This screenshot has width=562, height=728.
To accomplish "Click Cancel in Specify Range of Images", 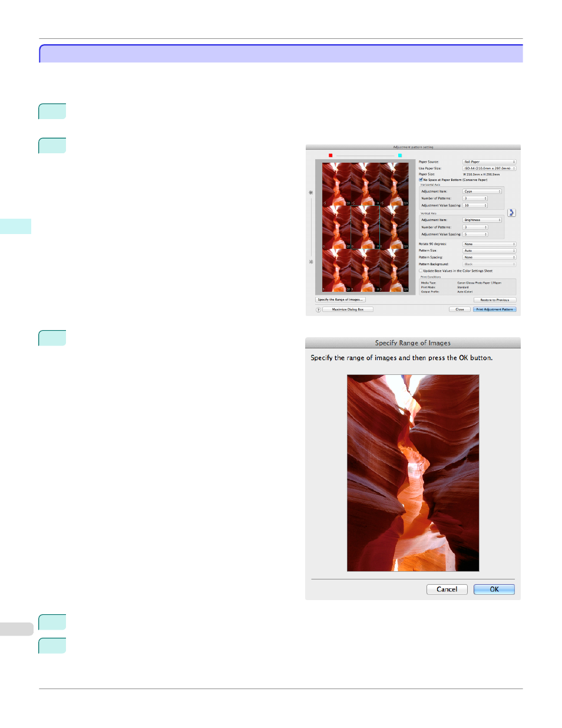I will click(447, 589).
